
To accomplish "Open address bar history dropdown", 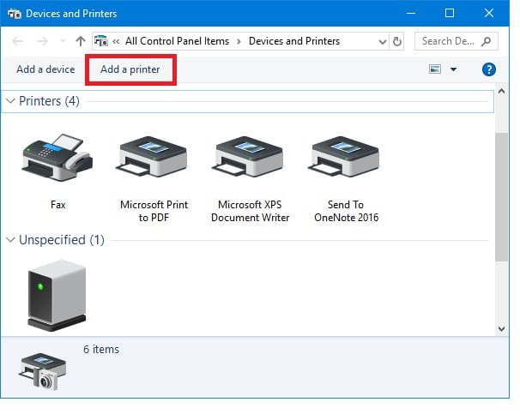I will [383, 42].
